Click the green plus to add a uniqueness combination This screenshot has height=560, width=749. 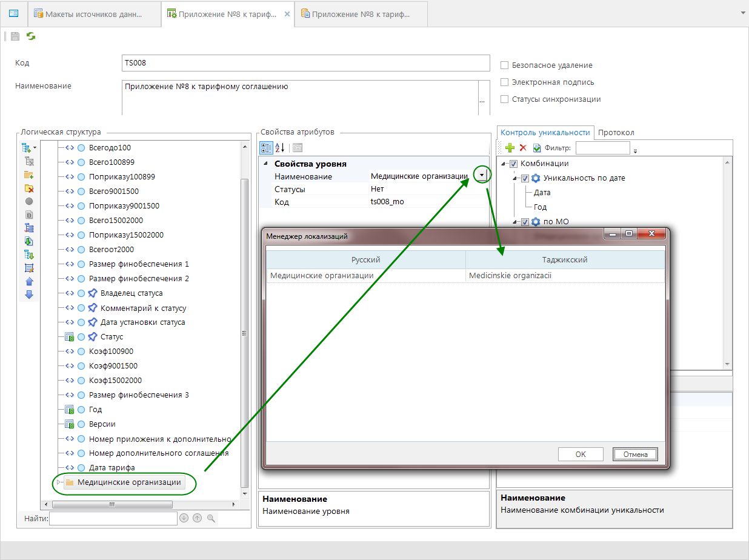point(510,148)
